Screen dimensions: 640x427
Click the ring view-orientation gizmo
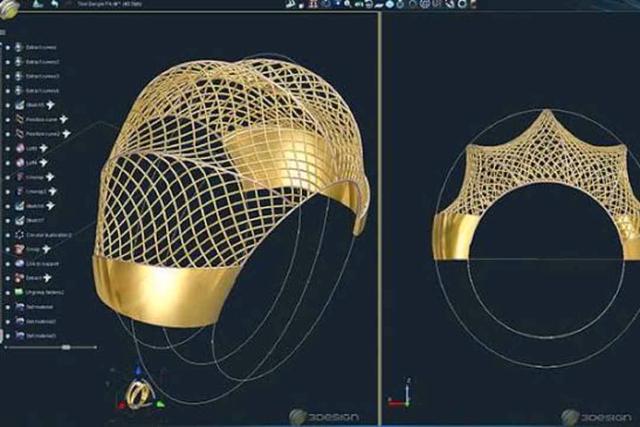tap(139, 393)
